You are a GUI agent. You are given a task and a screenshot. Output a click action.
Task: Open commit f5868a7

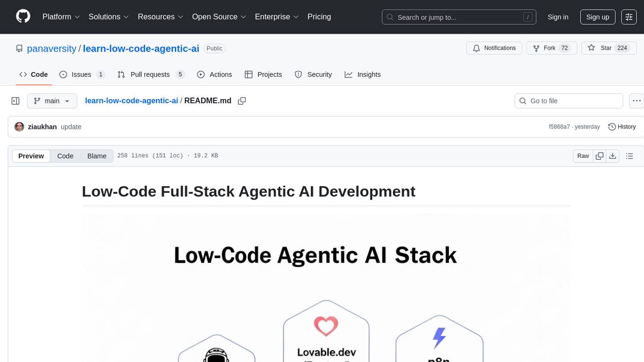click(x=559, y=127)
